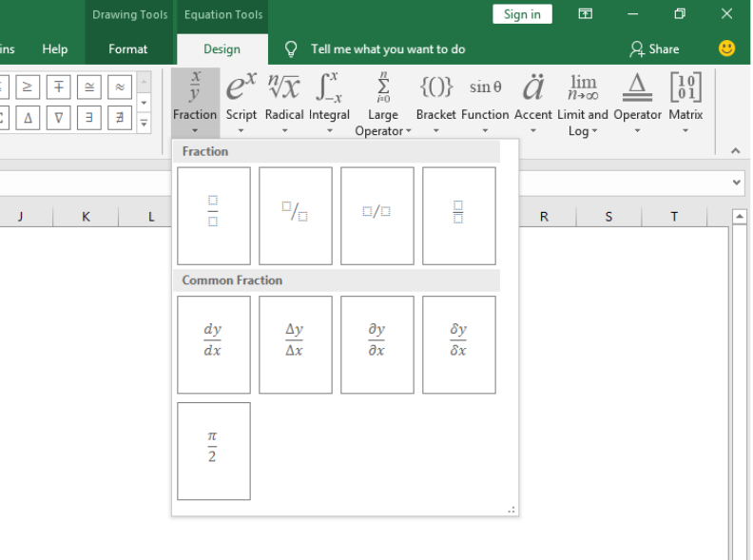This screenshot has width=753, height=560.
Task: Collapse the ribbon with the chevron
Action: [x=735, y=151]
